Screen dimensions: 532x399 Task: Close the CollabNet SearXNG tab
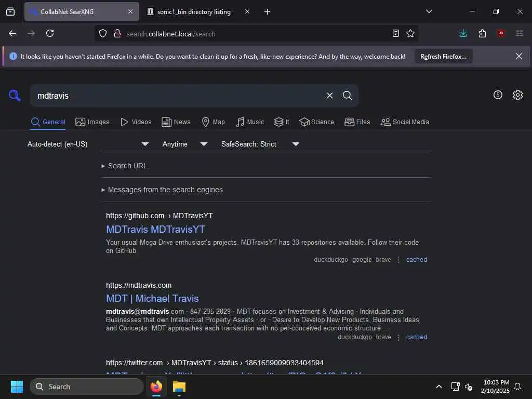pos(130,11)
